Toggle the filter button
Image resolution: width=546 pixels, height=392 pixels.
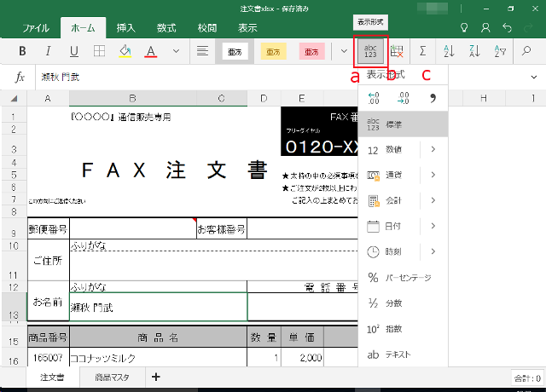(x=500, y=51)
